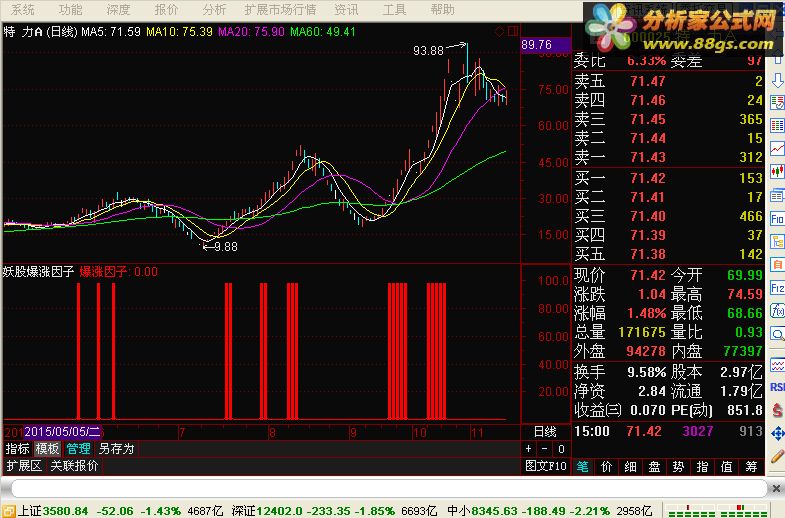Select the RSI indicator icon
Image resolution: width=785 pixels, height=518 pixels.
pos(777,387)
